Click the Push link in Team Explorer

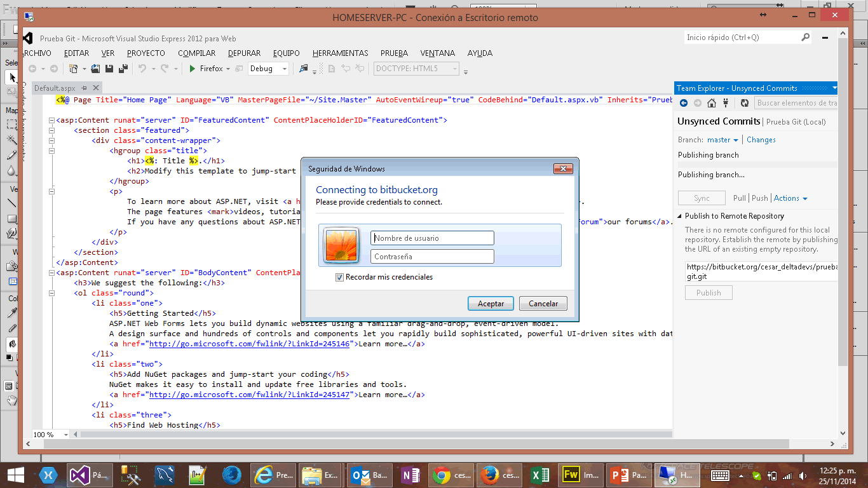pos(760,198)
